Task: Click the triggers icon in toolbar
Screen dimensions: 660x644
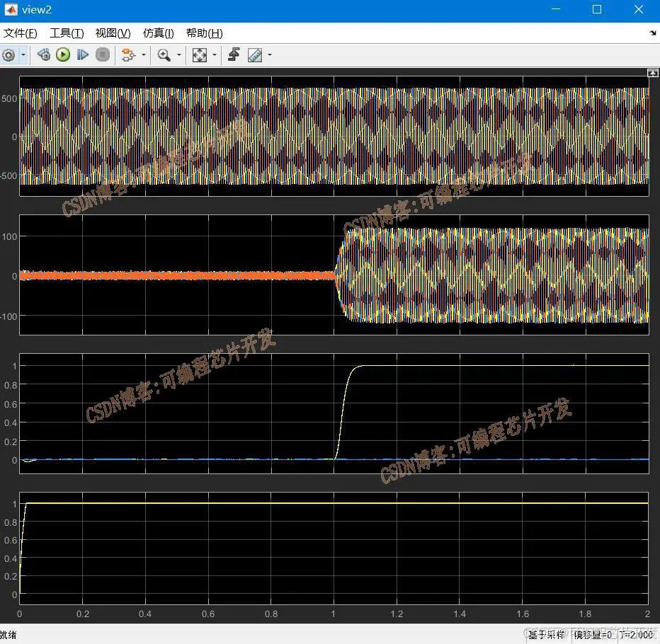Action: click(x=234, y=54)
